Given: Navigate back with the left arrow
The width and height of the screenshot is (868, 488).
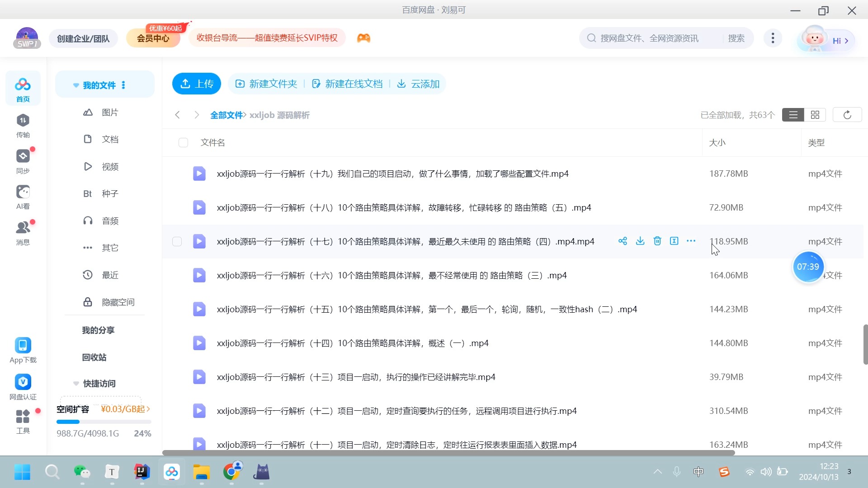Looking at the screenshot, I should click(178, 115).
